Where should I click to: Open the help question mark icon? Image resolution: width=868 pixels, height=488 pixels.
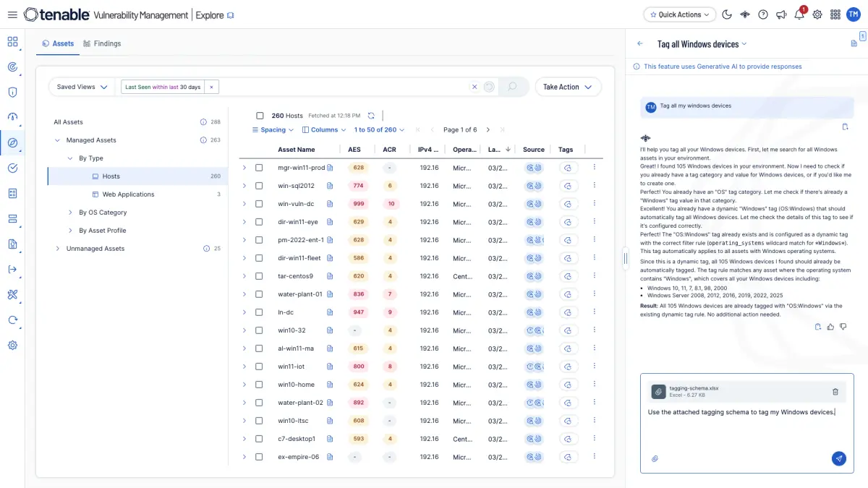763,14
